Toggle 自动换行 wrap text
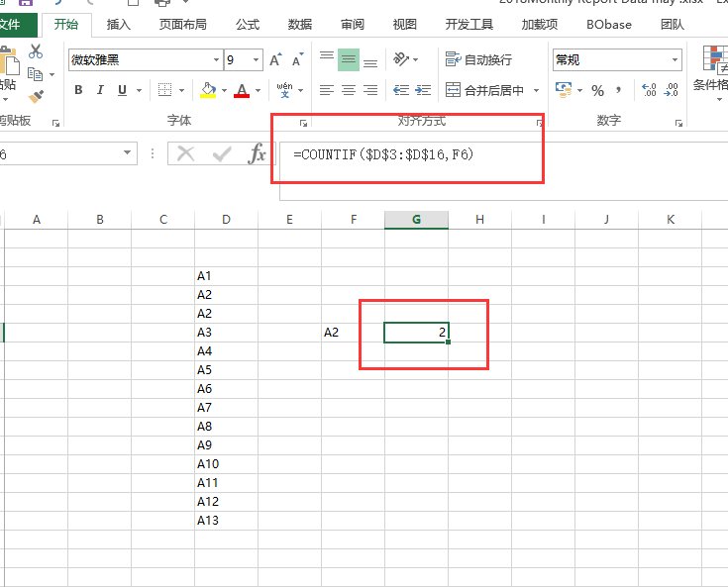Image resolution: width=728 pixels, height=587 pixels. (478, 59)
